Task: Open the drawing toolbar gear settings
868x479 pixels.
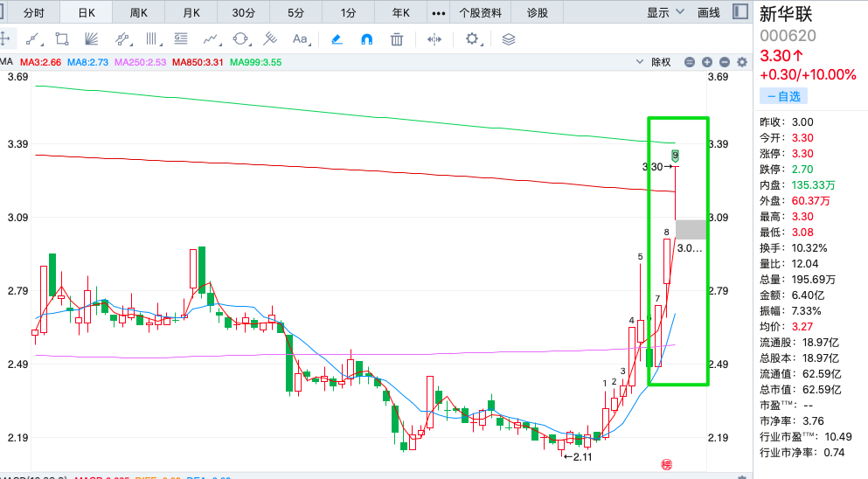Action: (472, 38)
